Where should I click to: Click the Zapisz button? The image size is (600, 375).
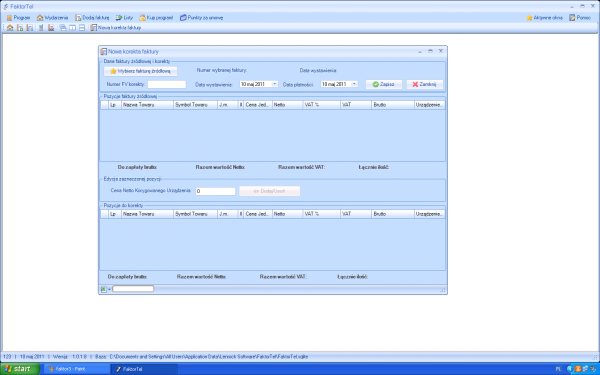coord(384,84)
